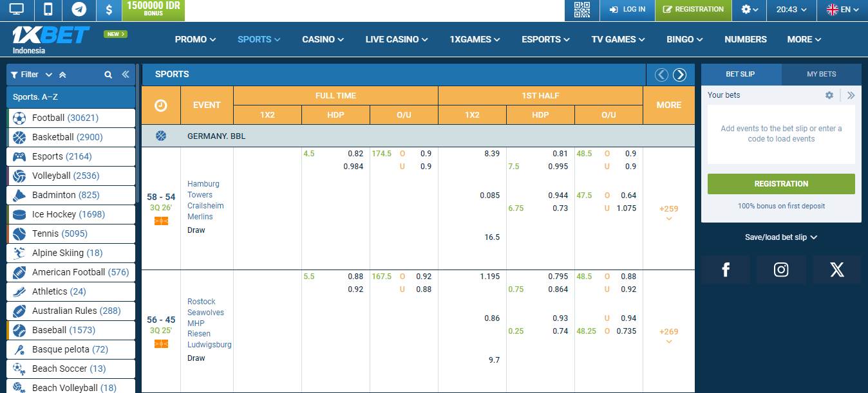Viewport: 868px width, 393px height.
Task: Open the desktop app icon in the top bar
Action: (16, 10)
